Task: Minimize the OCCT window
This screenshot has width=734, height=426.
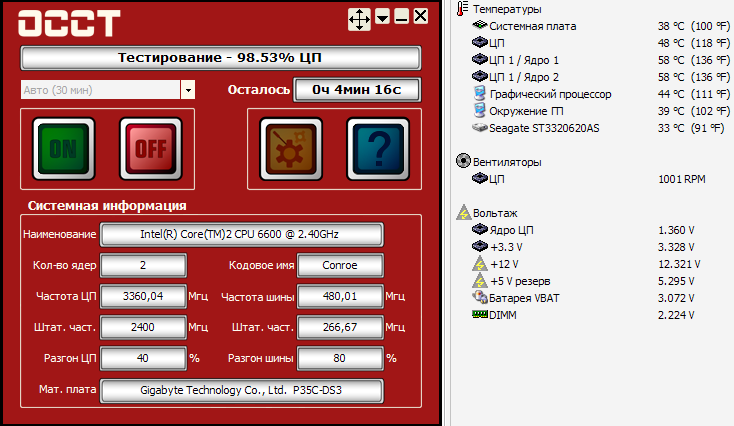Action: tap(401, 17)
